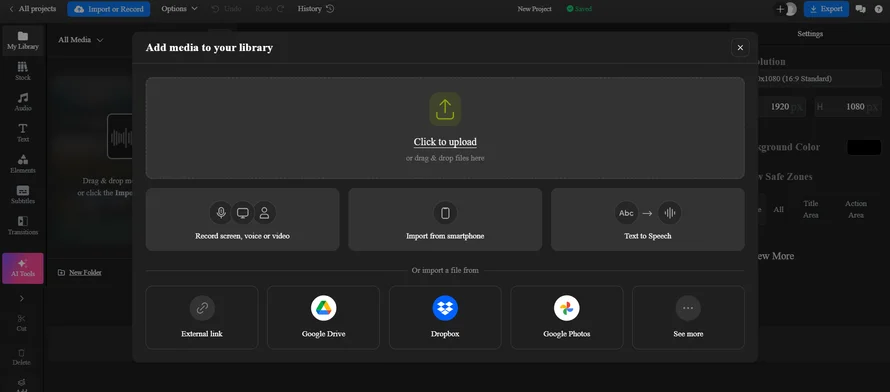The image size is (890, 392).
Task: Edit the height 1080 field
Action: coord(849,107)
